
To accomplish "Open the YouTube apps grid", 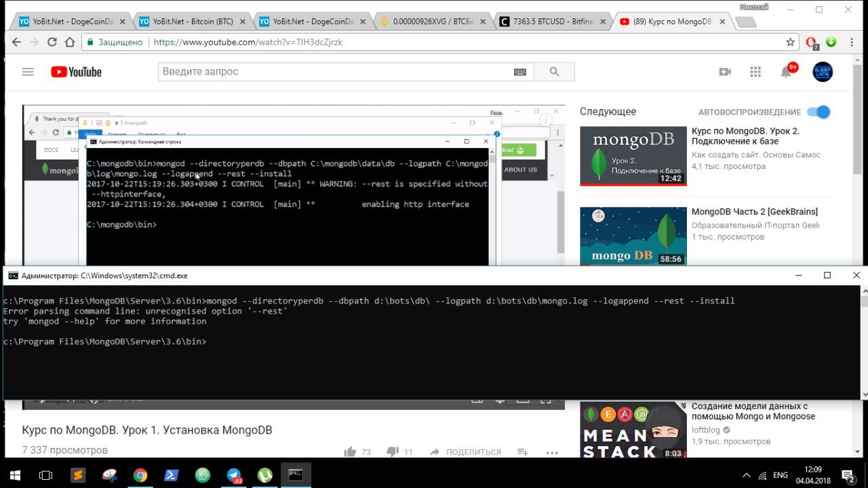I will pos(755,72).
